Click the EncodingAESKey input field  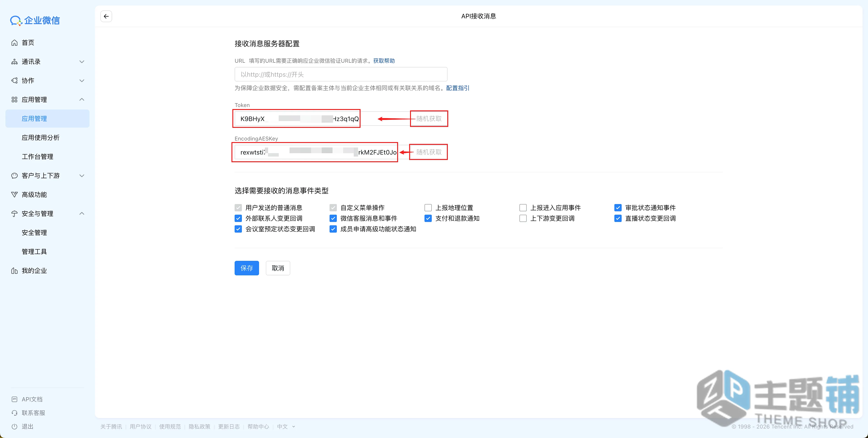coord(322,152)
